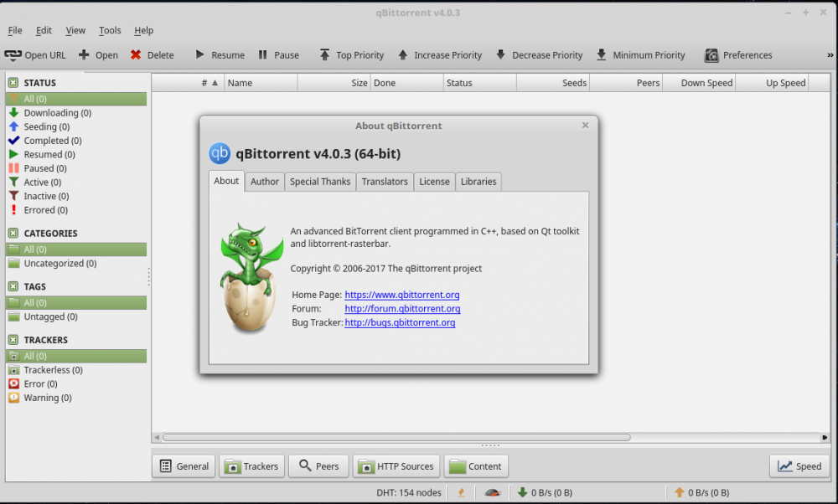Click the upload speed status indicator
Viewport: 838px width, 504px height.
(701, 492)
